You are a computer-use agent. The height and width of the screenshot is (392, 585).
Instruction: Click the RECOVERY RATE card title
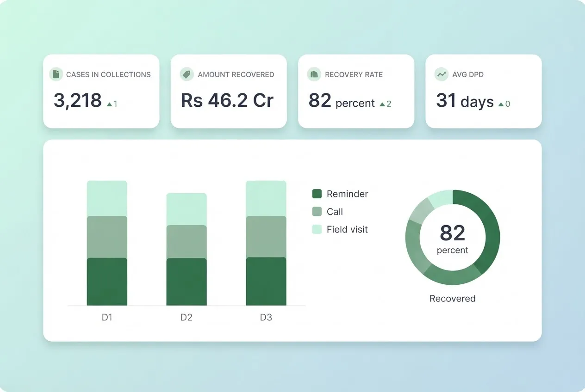tap(354, 74)
